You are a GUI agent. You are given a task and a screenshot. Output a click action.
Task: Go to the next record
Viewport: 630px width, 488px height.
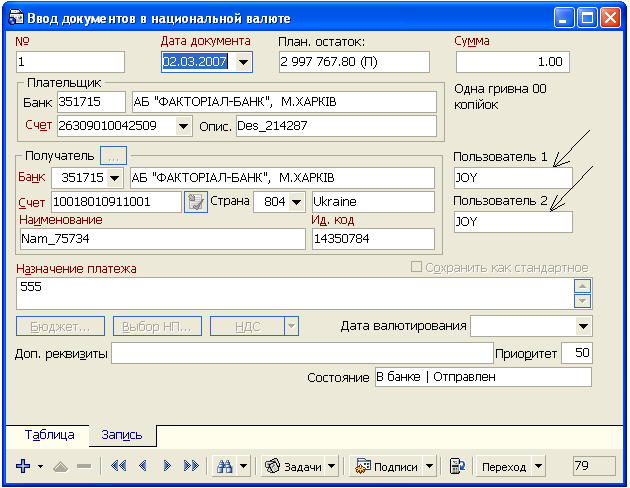coord(167,466)
